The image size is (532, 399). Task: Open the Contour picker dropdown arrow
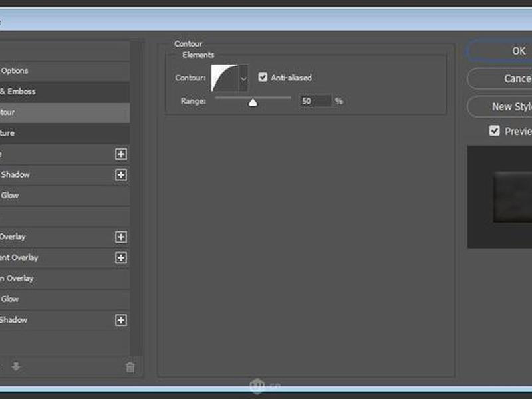point(243,78)
